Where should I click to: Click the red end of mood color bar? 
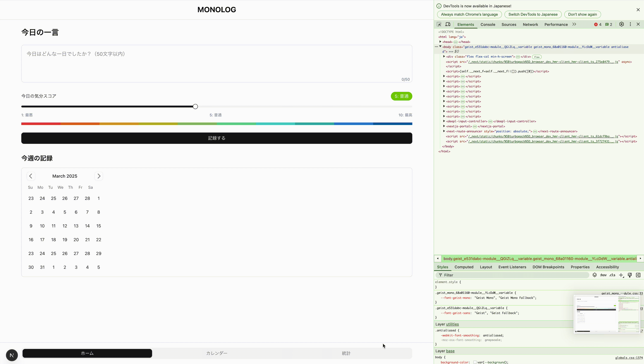point(41,124)
